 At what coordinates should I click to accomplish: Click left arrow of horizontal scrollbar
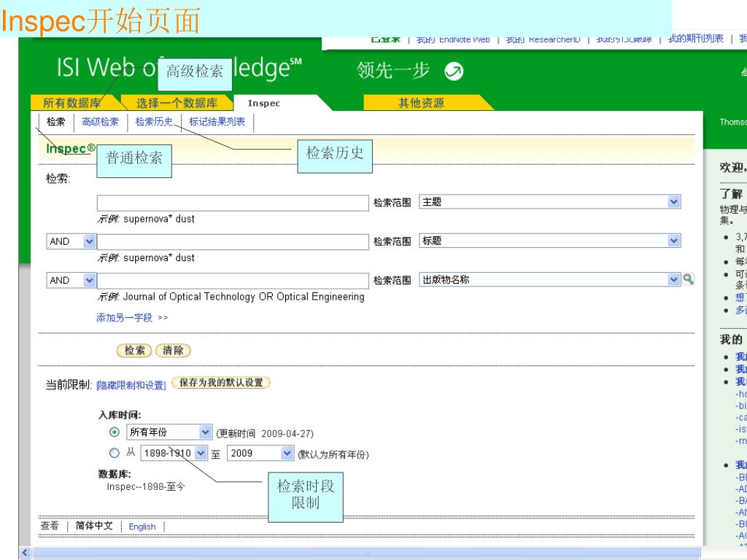tap(26, 553)
